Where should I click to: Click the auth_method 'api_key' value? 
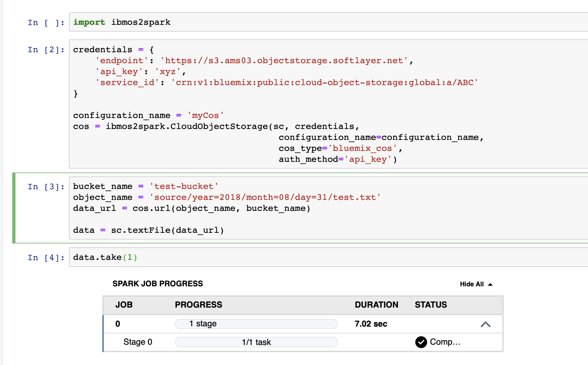coord(368,159)
